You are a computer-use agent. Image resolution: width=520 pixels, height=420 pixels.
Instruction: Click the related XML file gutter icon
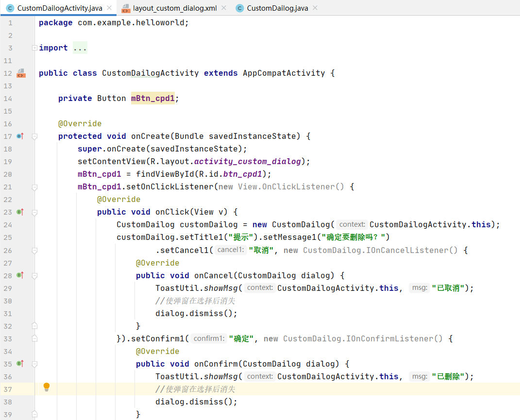tap(21, 73)
